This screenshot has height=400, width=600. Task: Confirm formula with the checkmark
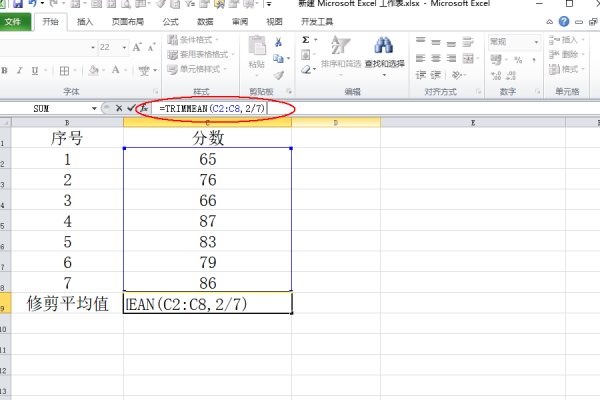(x=131, y=108)
